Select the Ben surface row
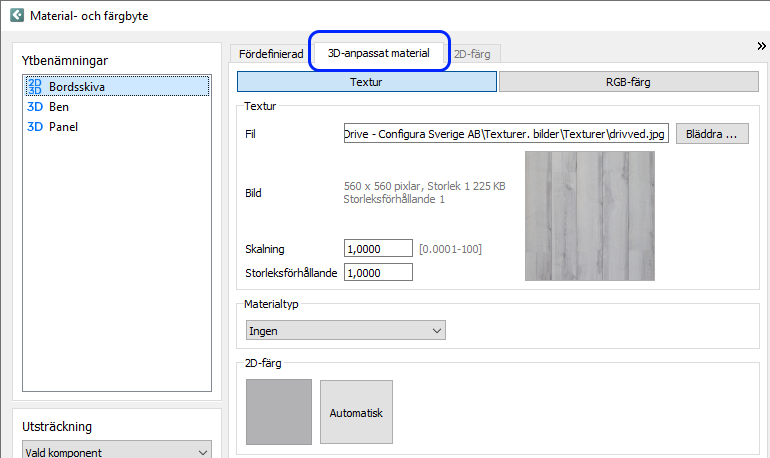The width and height of the screenshot is (770, 458). pyautogui.click(x=117, y=107)
